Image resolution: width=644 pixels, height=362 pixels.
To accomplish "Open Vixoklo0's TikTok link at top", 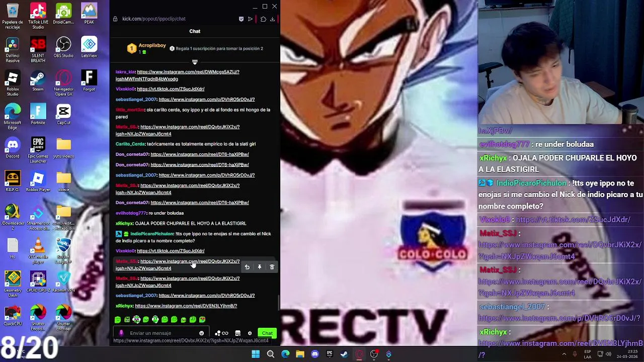I will [x=171, y=89].
